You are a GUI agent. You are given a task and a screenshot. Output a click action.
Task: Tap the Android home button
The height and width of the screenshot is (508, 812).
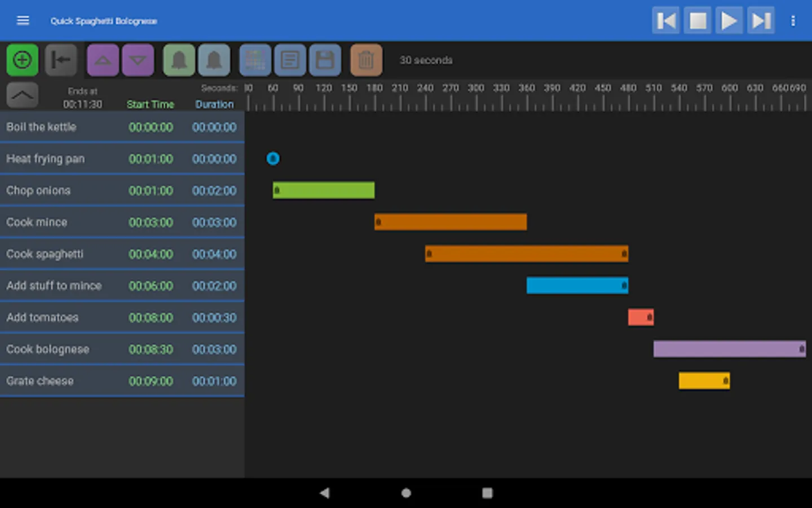(406, 493)
